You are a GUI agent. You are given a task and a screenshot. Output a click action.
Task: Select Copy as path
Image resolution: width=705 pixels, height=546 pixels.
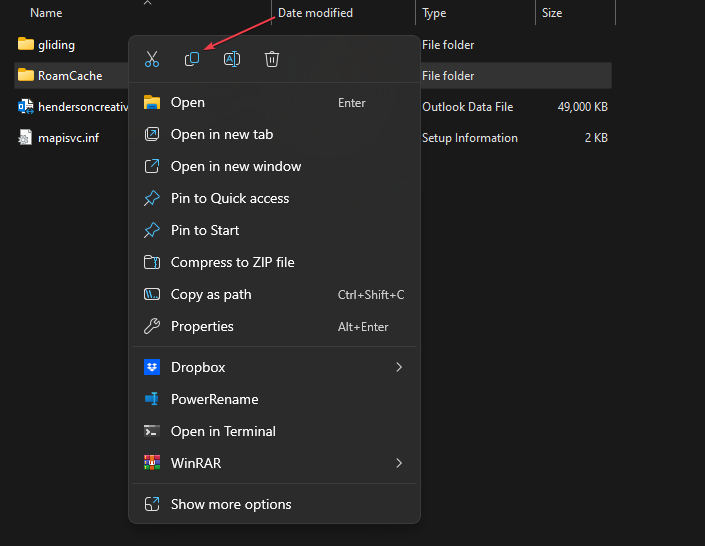pos(211,294)
